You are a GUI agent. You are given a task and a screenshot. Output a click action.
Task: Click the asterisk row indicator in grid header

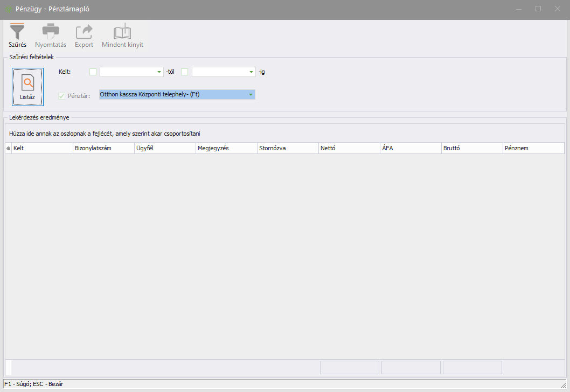pyautogui.click(x=8, y=148)
